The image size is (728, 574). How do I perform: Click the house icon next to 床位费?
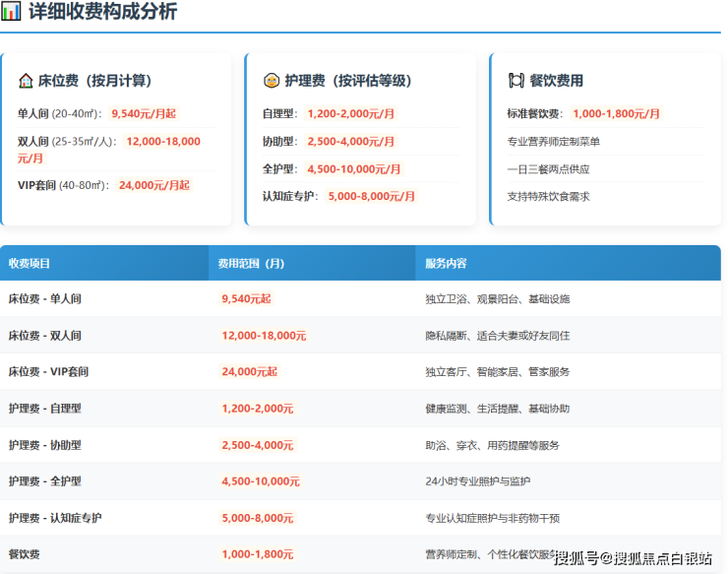[x=26, y=81]
